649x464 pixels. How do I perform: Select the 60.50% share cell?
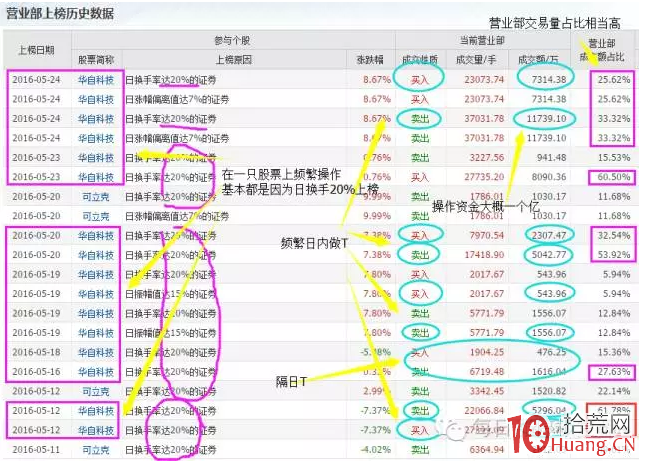tap(613, 177)
